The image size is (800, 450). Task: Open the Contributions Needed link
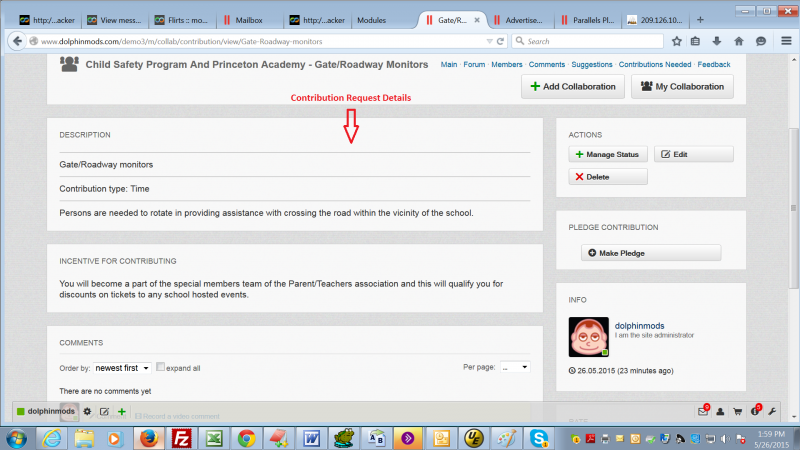[655, 64]
